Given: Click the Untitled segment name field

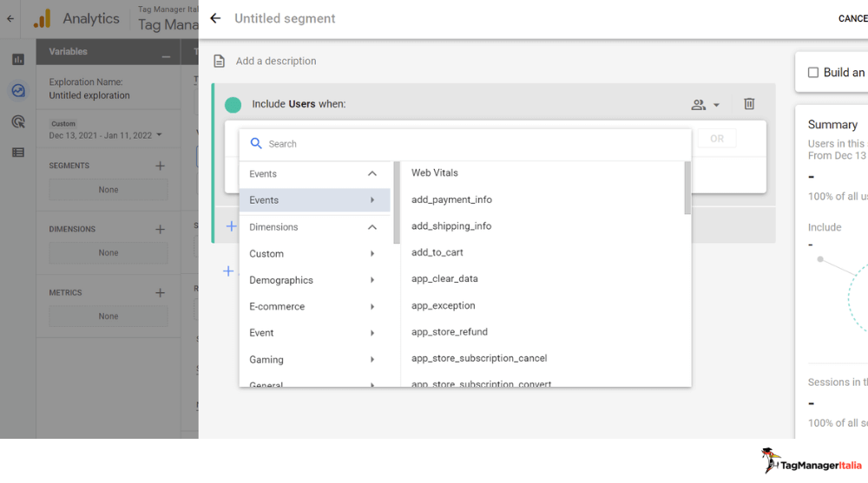Looking at the screenshot, I should (x=285, y=18).
